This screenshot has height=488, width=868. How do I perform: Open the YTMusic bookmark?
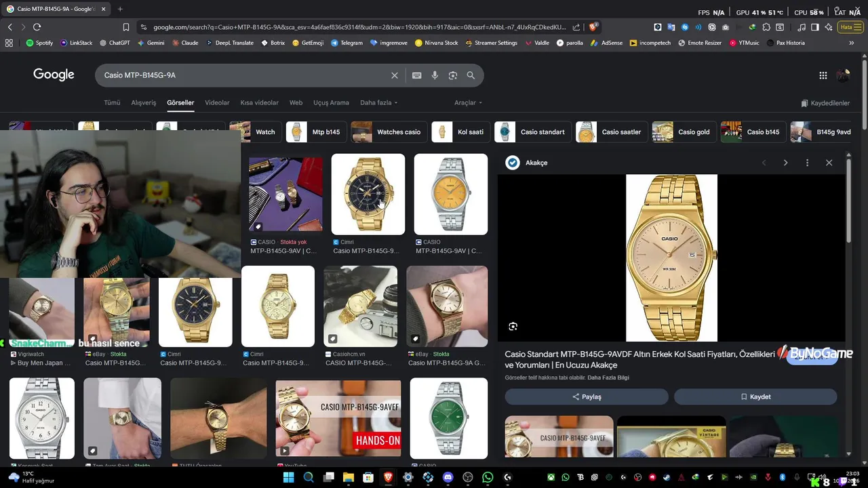[744, 43]
